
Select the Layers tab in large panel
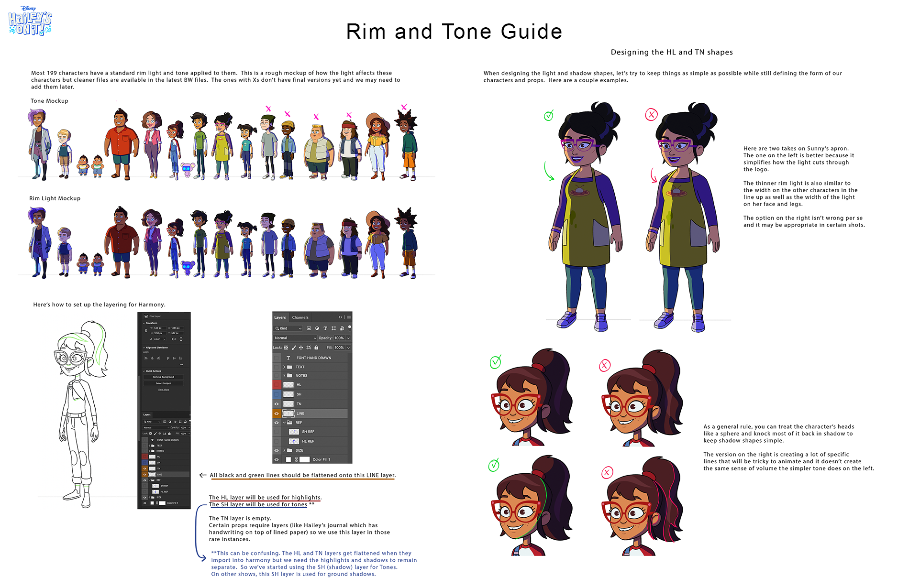tap(280, 317)
